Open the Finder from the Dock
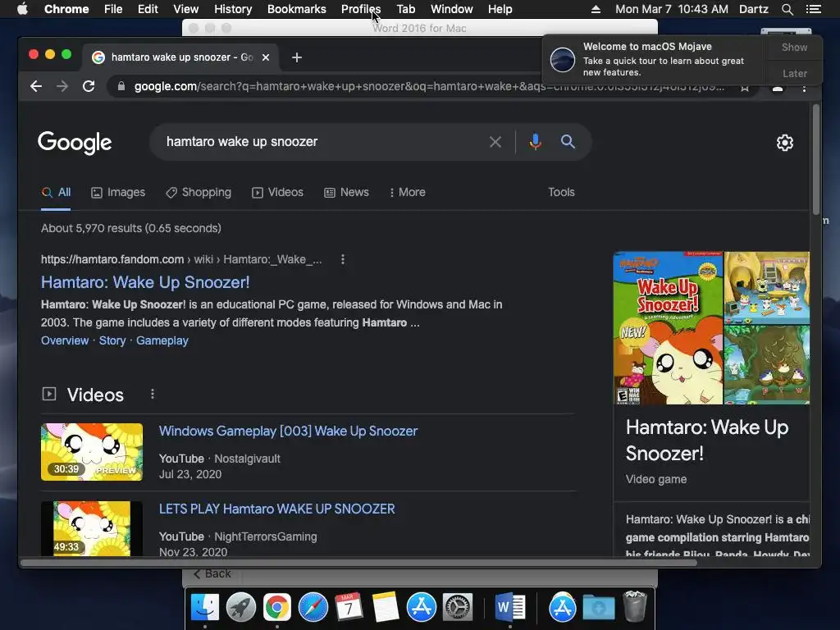 [205, 608]
